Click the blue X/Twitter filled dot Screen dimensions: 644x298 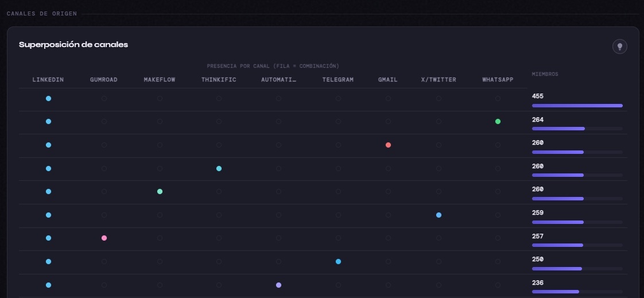[439, 215]
